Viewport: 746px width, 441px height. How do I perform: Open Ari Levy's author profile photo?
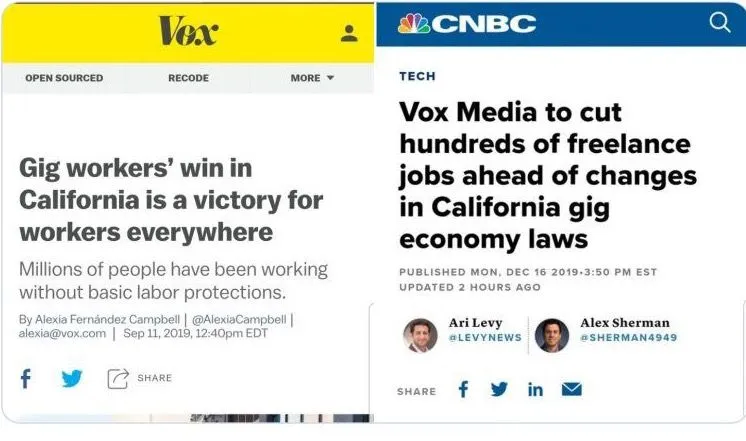pos(420,334)
